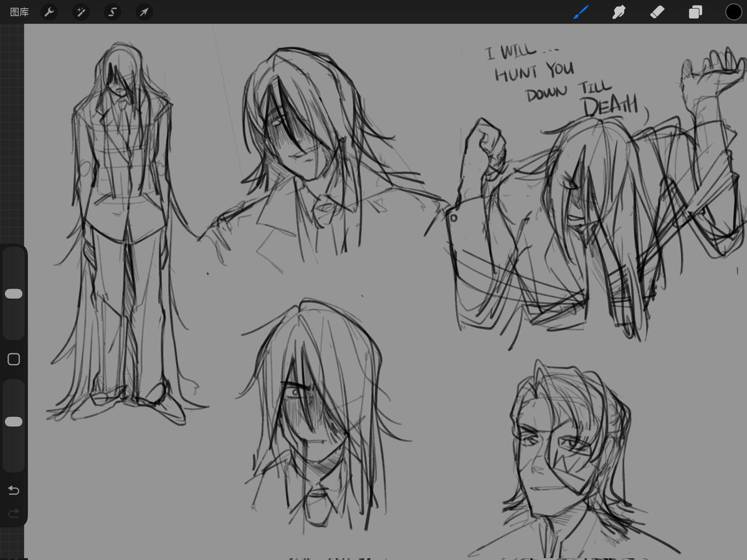
Task: Open the Layers panel
Action: [x=695, y=12]
